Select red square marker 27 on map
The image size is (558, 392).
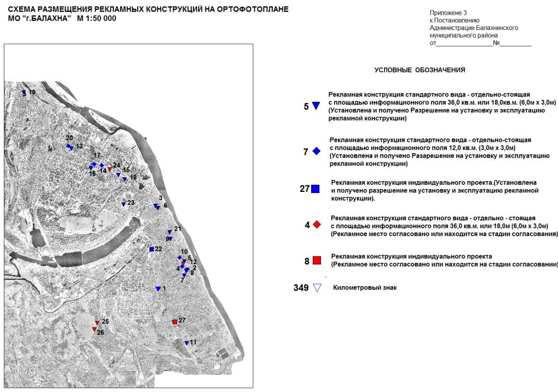(x=175, y=322)
